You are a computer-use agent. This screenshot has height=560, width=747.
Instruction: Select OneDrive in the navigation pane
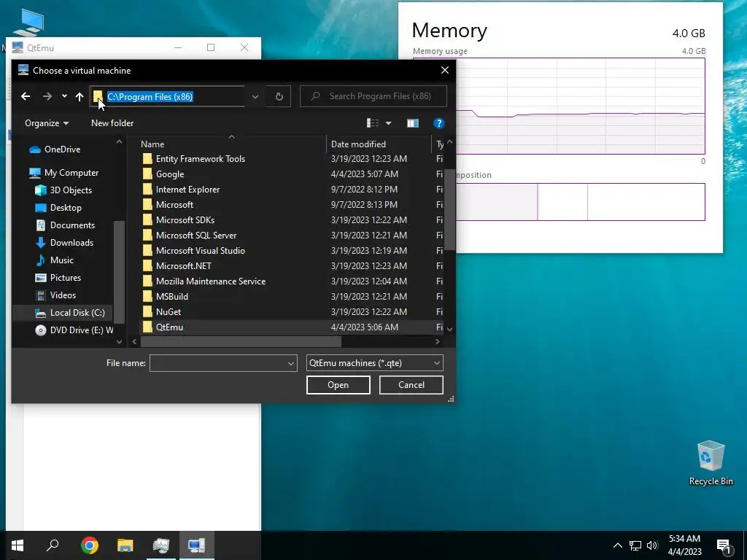pos(62,149)
